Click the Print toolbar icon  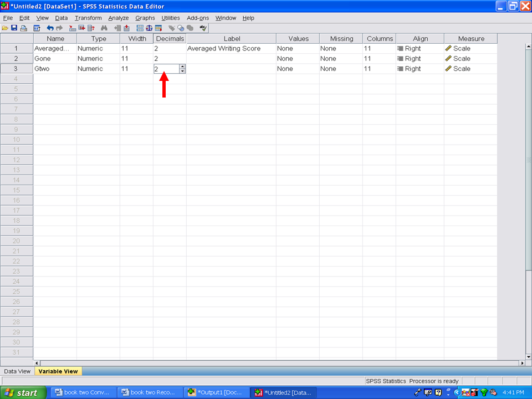click(x=23, y=28)
